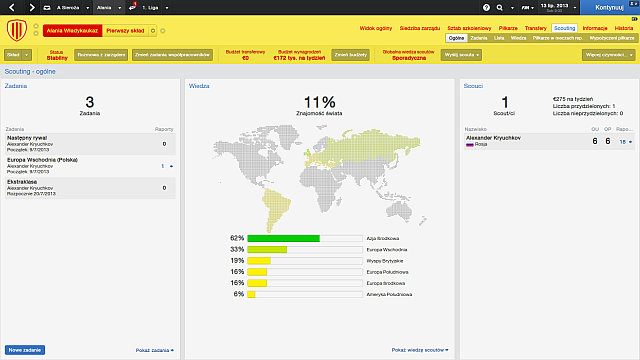Open the Sztab szkoleniowy tab
Image resolution: width=640 pixels, height=360 pixels.
tap(469, 28)
